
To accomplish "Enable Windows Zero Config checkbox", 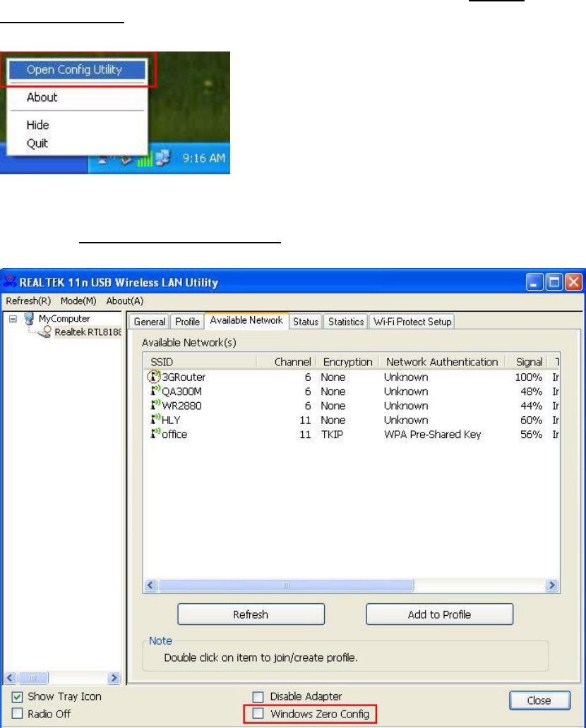I will 258,713.
